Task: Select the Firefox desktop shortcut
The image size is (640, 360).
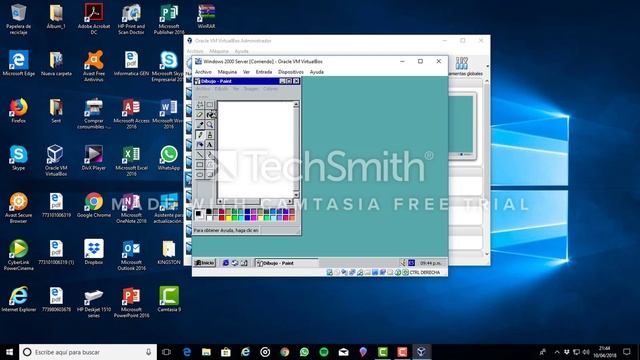Action: point(18,110)
